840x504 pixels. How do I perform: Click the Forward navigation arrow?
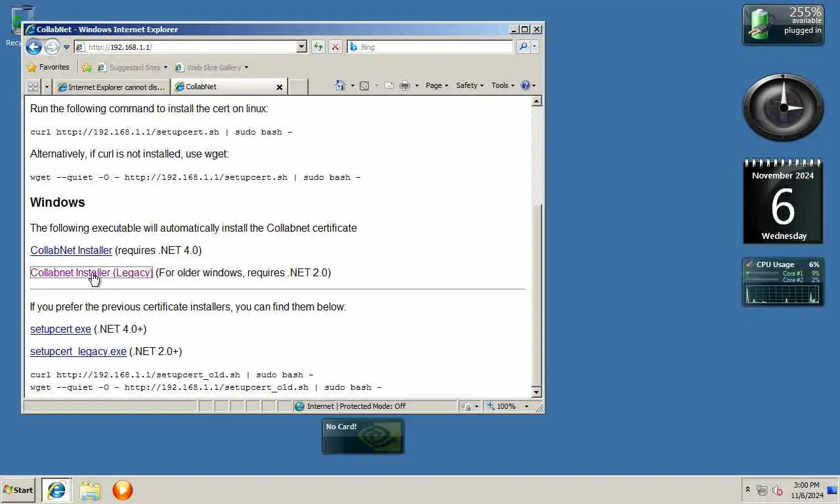click(x=52, y=47)
